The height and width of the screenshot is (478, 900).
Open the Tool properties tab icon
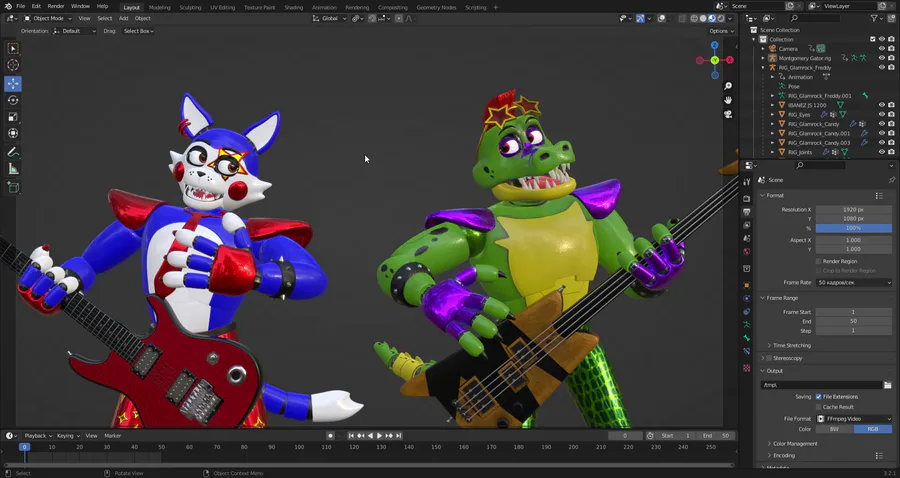tap(747, 182)
